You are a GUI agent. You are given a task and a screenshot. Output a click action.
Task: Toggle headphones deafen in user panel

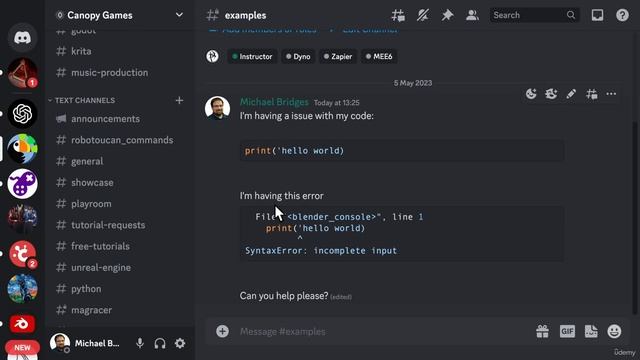160,343
